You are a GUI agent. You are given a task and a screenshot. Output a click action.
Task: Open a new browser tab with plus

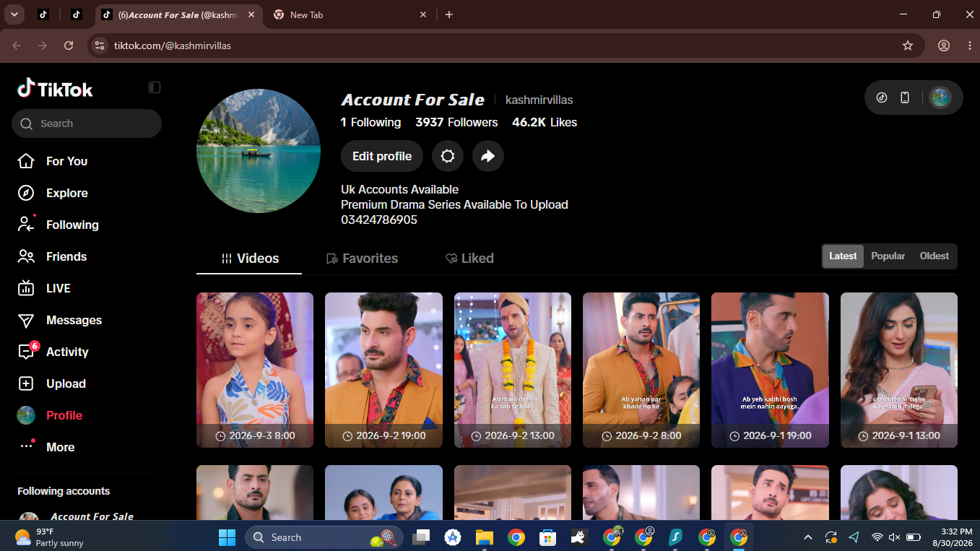[449, 14]
